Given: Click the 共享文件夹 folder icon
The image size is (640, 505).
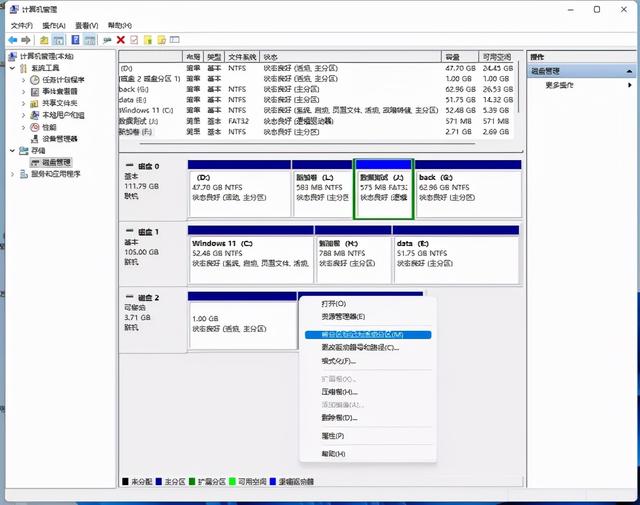Looking at the screenshot, I should pos(35,103).
